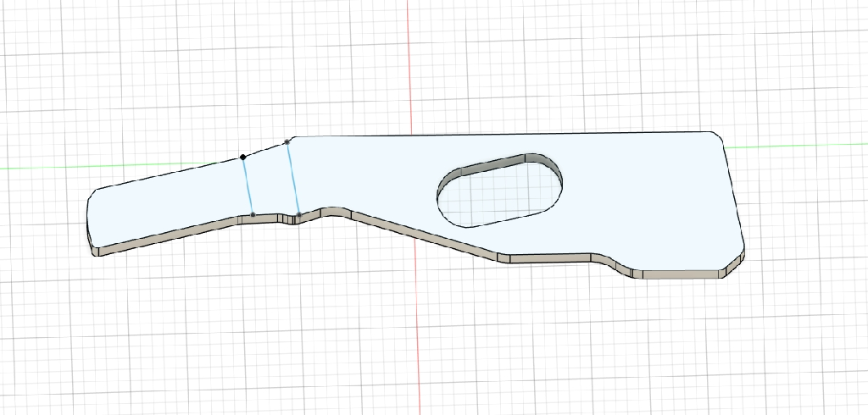Click the red vertical axis above the model
The height and width of the screenshot is (415, 868).
409,68
